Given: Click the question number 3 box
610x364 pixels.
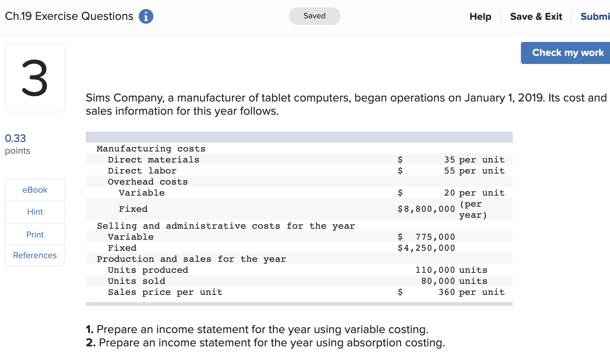Looking at the screenshot, I should coord(35,78).
